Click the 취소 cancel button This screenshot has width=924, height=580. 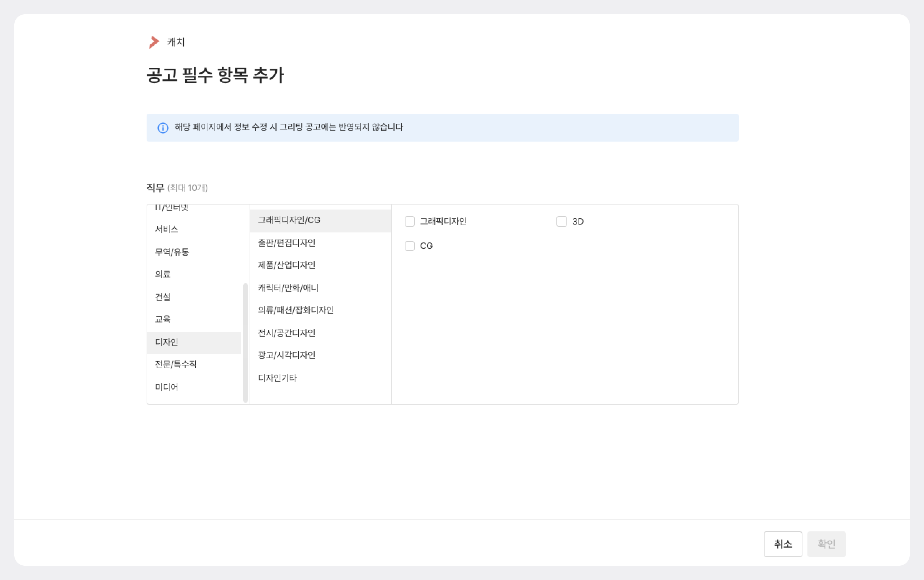(x=782, y=544)
